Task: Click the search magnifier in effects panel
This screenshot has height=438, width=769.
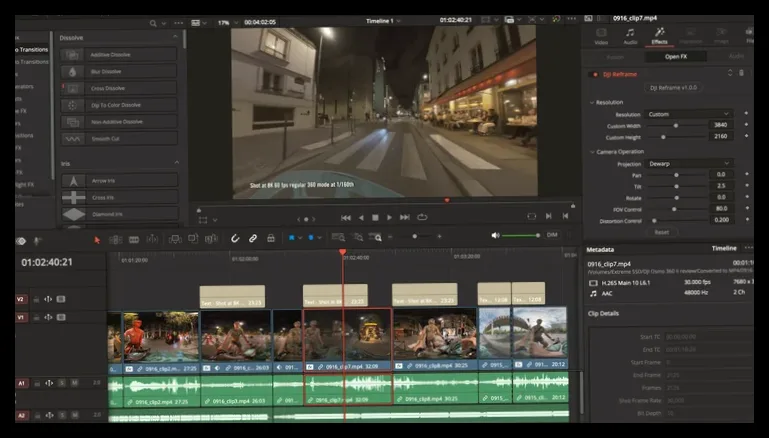Action: (x=153, y=23)
